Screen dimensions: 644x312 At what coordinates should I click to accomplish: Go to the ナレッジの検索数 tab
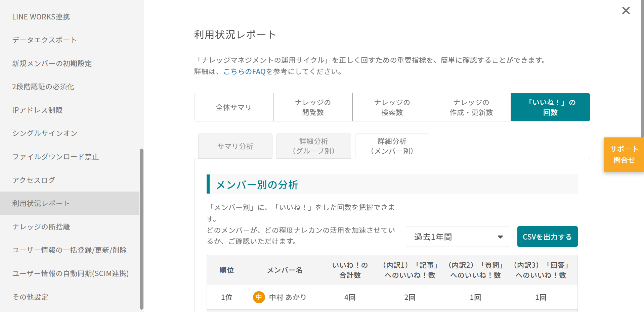[392, 107]
